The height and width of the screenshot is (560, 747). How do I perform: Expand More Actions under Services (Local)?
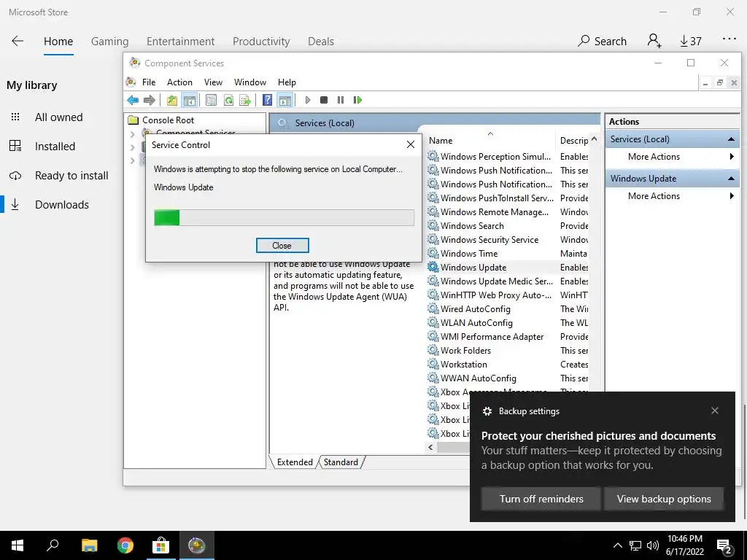[x=672, y=157]
